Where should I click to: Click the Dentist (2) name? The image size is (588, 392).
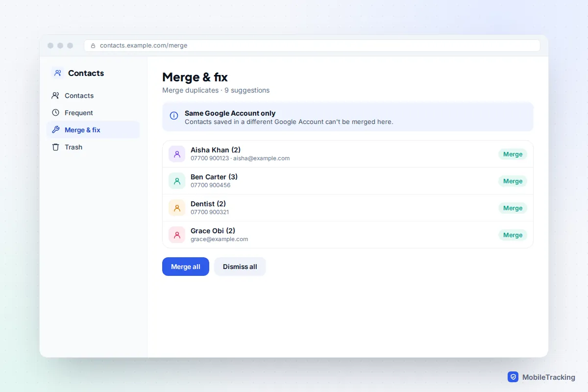[208, 204]
